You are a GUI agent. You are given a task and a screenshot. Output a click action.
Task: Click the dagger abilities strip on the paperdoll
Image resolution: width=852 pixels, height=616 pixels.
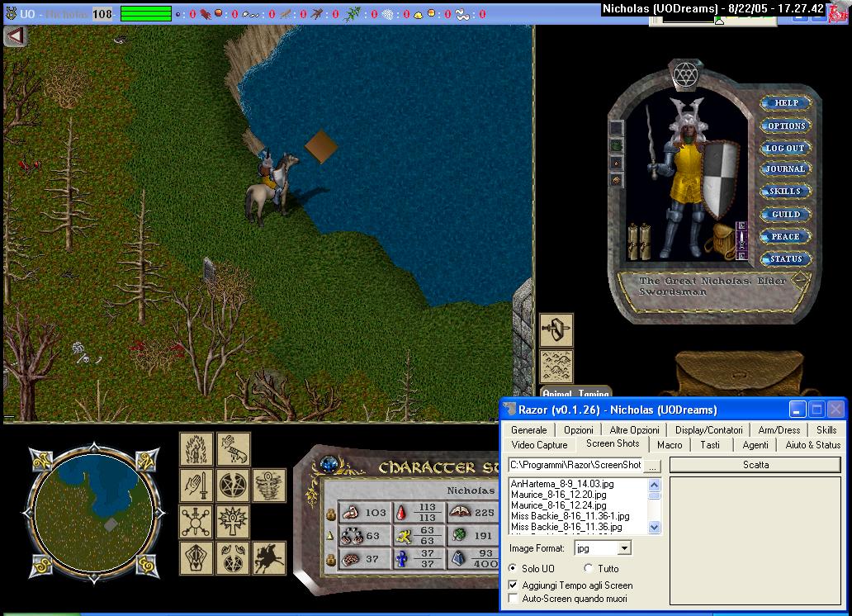(x=741, y=240)
